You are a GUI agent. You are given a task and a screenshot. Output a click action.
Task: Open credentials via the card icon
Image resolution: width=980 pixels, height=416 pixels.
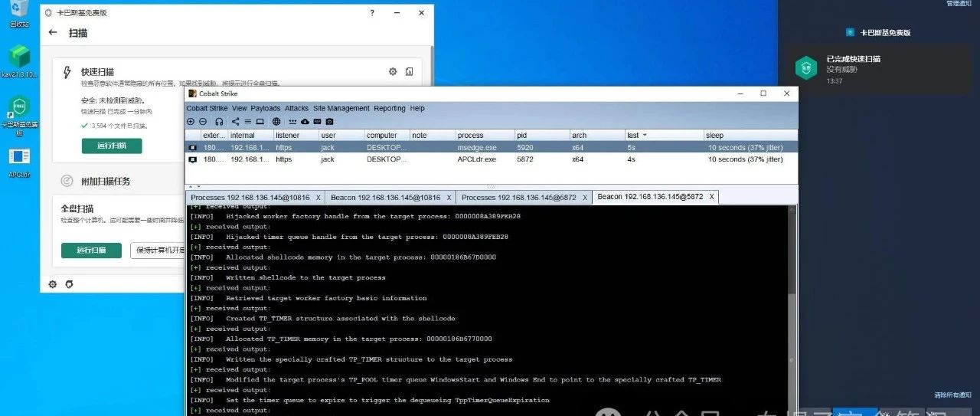pos(317,122)
